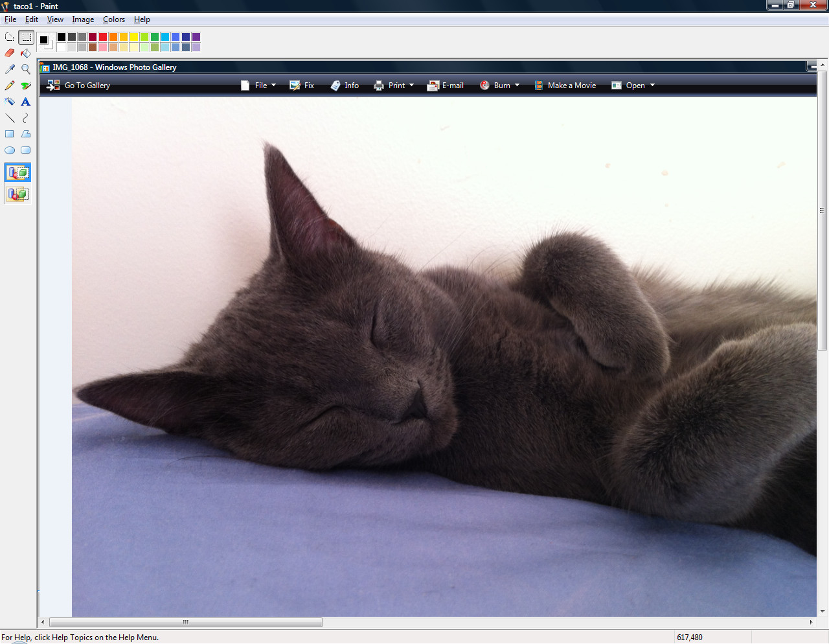Select the brown color swatch
The image size is (829, 644).
click(x=93, y=47)
